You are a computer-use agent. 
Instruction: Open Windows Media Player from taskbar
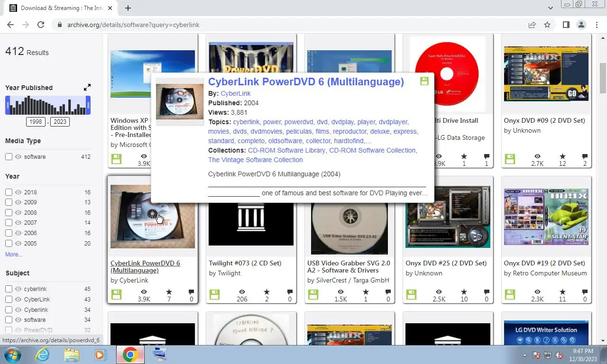coord(100,355)
